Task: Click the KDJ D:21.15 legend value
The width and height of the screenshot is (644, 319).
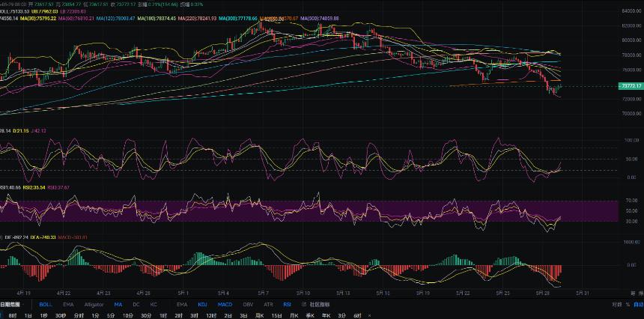Action: pyautogui.click(x=20, y=131)
